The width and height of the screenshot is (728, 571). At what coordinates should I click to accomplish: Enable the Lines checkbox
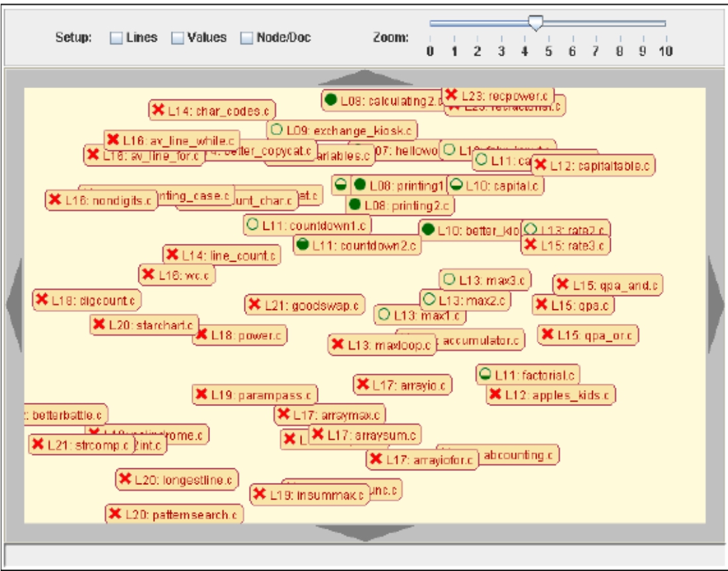coord(116,38)
